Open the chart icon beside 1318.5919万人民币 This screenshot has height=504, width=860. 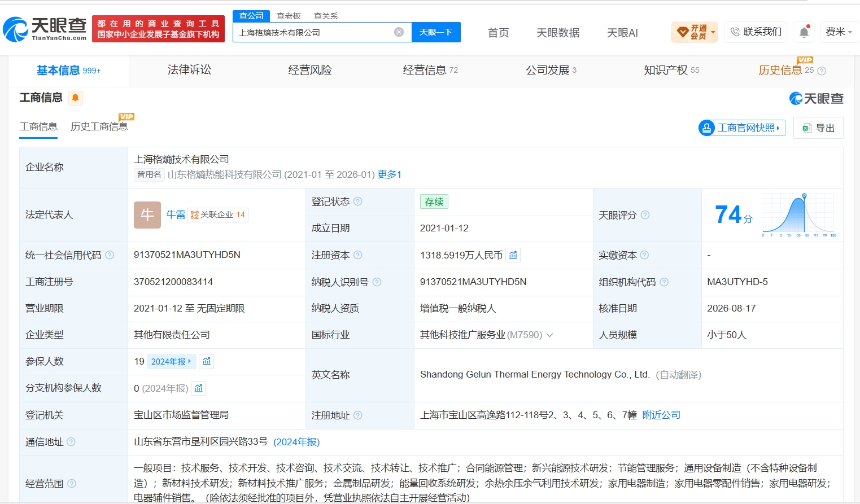click(513, 255)
